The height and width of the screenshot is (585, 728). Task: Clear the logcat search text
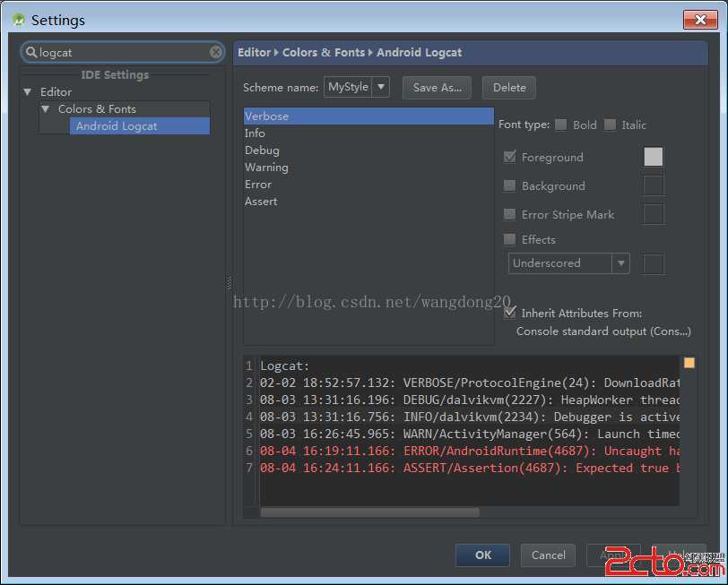click(215, 52)
